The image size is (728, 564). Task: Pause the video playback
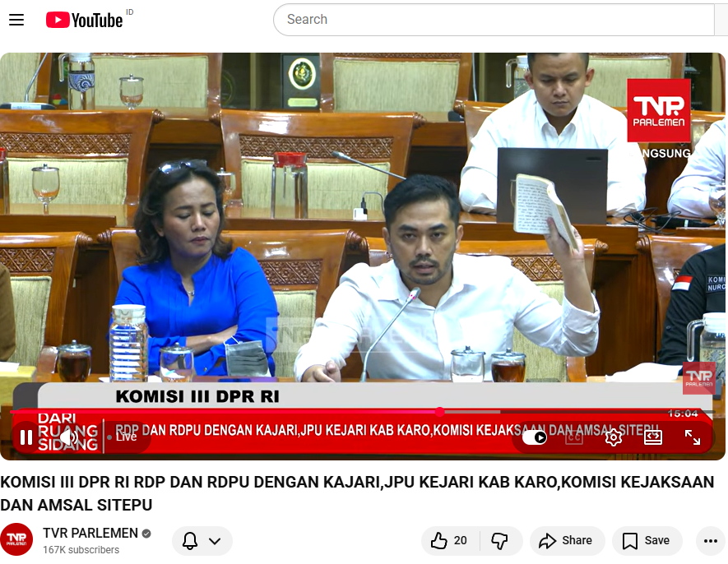click(x=26, y=437)
